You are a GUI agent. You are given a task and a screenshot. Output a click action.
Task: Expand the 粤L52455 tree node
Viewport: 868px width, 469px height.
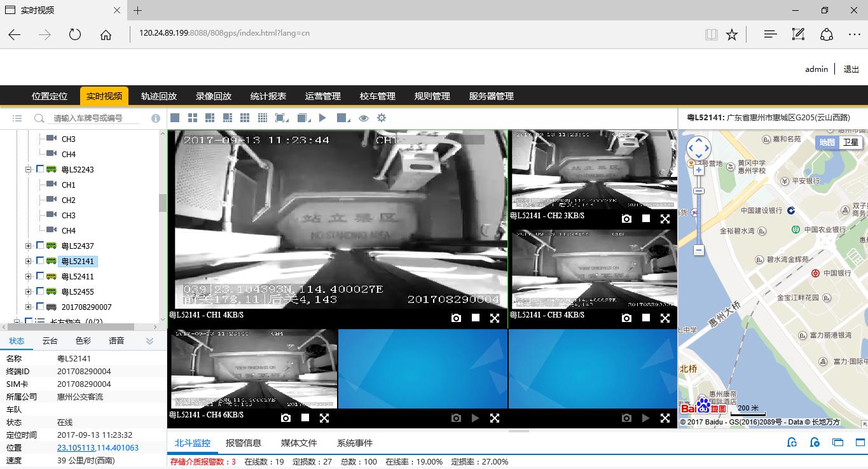coord(28,291)
